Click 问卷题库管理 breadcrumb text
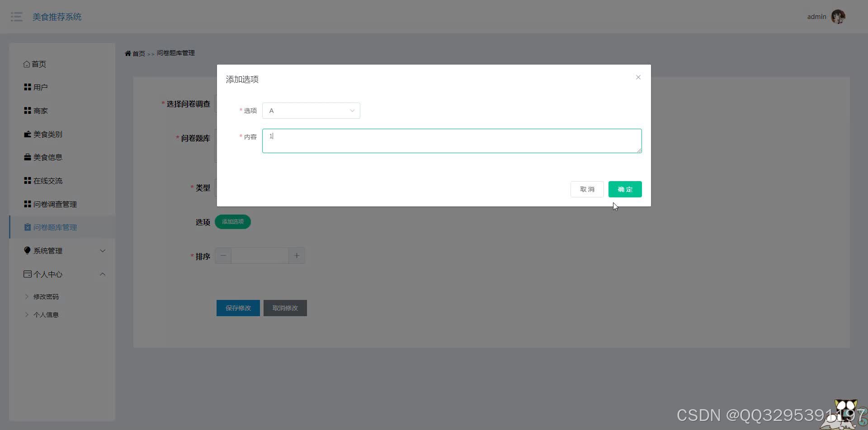Image resolution: width=868 pixels, height=430 pixels. point(176,53)
